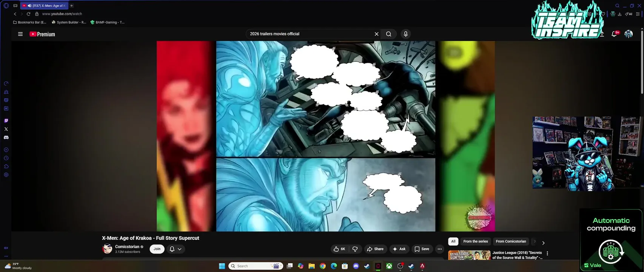Open Justice League (2018) video title

click(x=517, y=255)
